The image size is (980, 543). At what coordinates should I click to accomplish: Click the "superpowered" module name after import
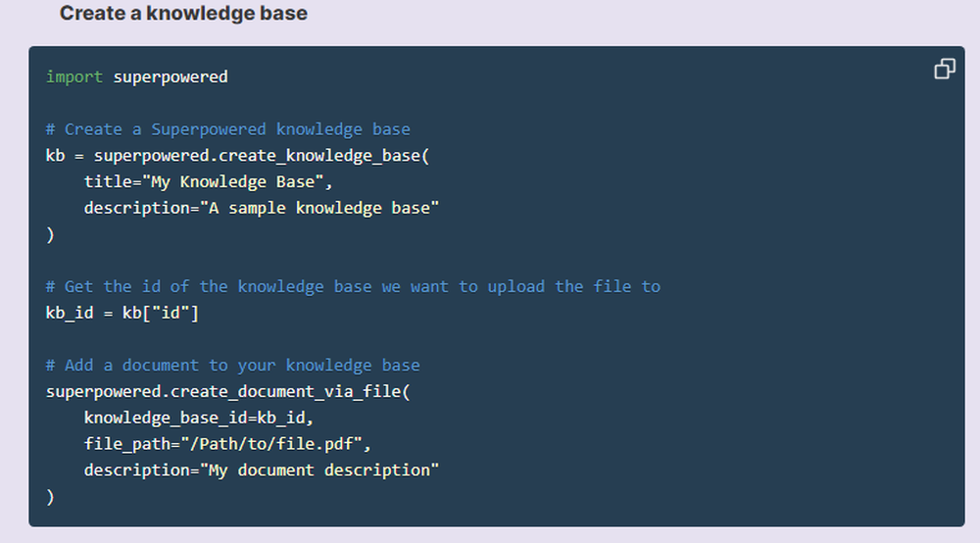coord(171,76)
